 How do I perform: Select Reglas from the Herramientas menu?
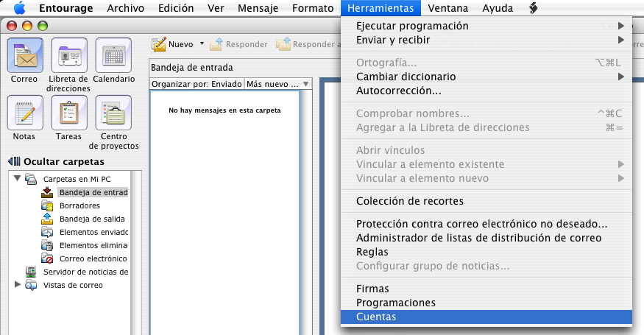tap(372, 252)
